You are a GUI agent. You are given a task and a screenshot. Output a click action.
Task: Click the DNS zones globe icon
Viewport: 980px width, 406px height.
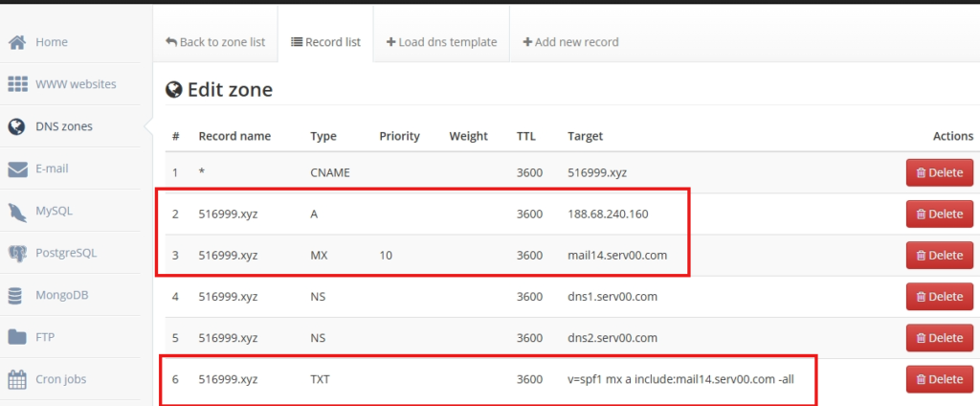click(17, 126)
